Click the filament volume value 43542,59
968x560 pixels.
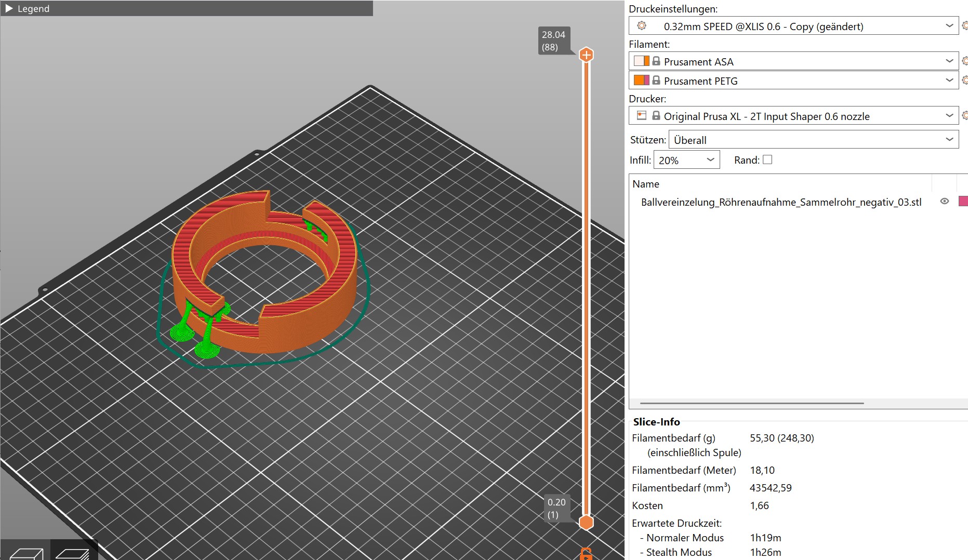click(771, 488)
